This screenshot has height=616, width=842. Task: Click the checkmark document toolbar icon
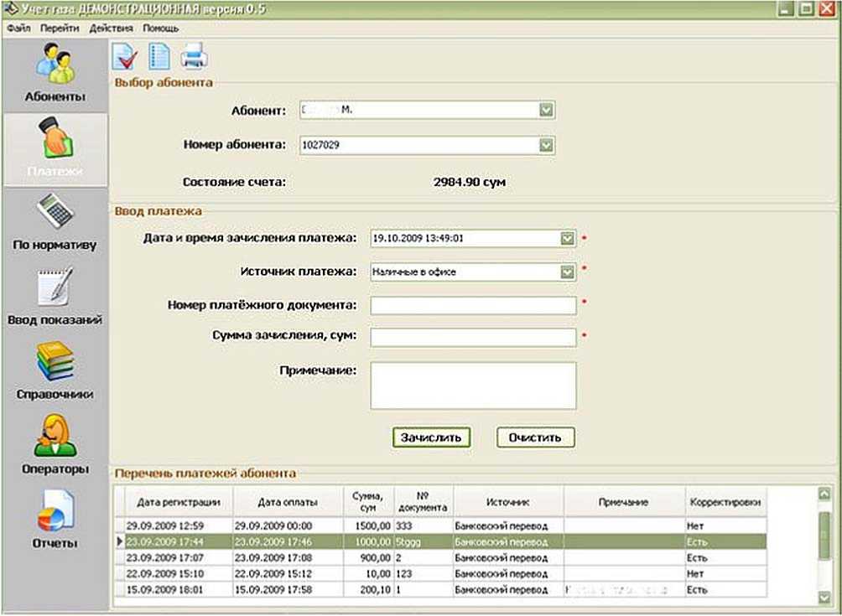[125, 57]
